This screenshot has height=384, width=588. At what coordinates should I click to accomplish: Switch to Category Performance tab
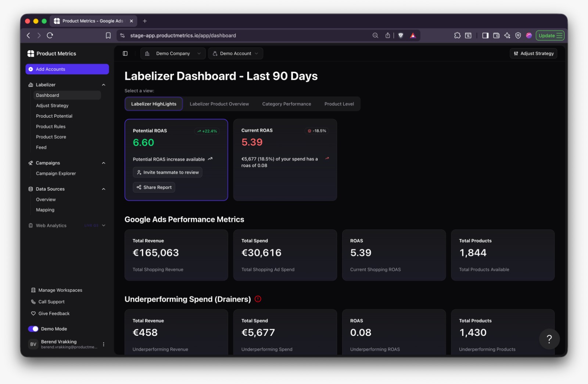coord(287,104)
